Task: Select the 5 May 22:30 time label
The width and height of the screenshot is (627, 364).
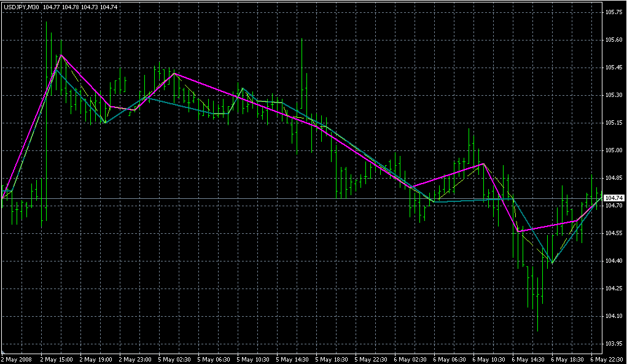Action: (373, 359)
